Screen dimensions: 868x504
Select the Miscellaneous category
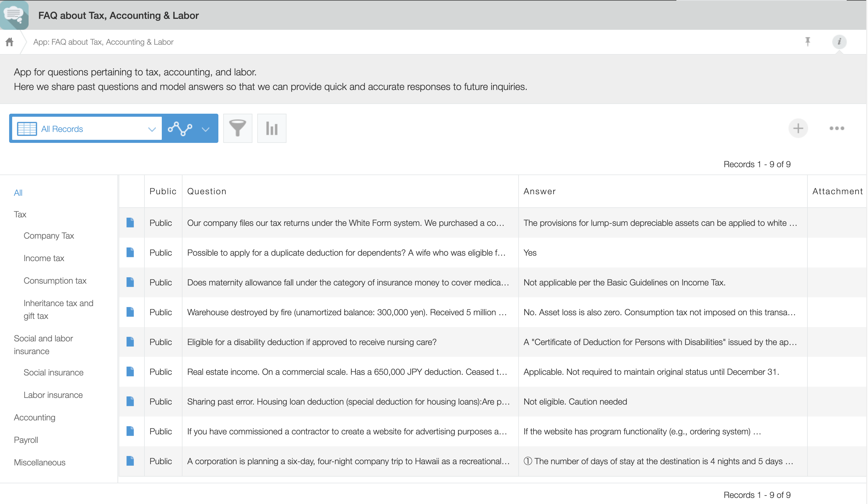tap(40, 462)
